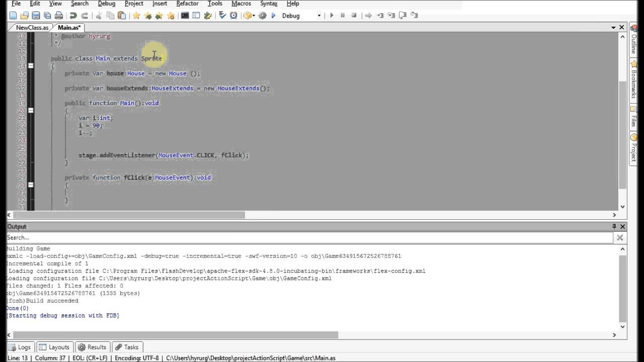Open the command prompt toolbar icon

(185, 16)
